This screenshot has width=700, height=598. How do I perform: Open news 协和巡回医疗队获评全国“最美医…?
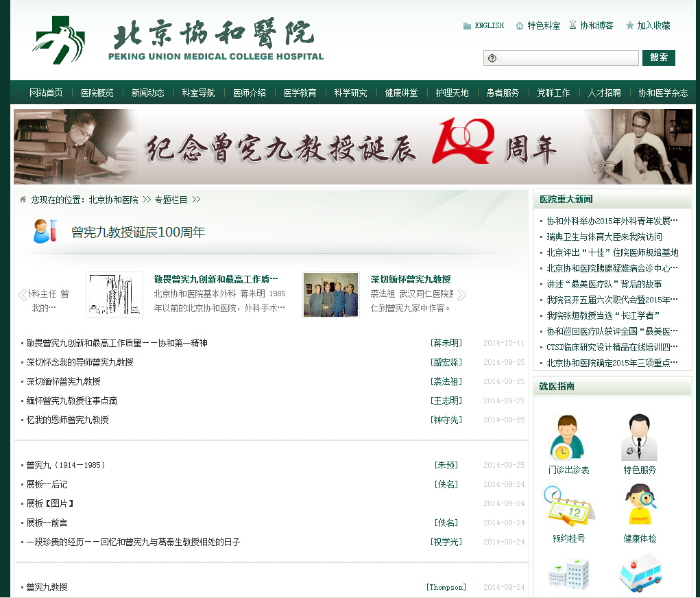(612, 331)
